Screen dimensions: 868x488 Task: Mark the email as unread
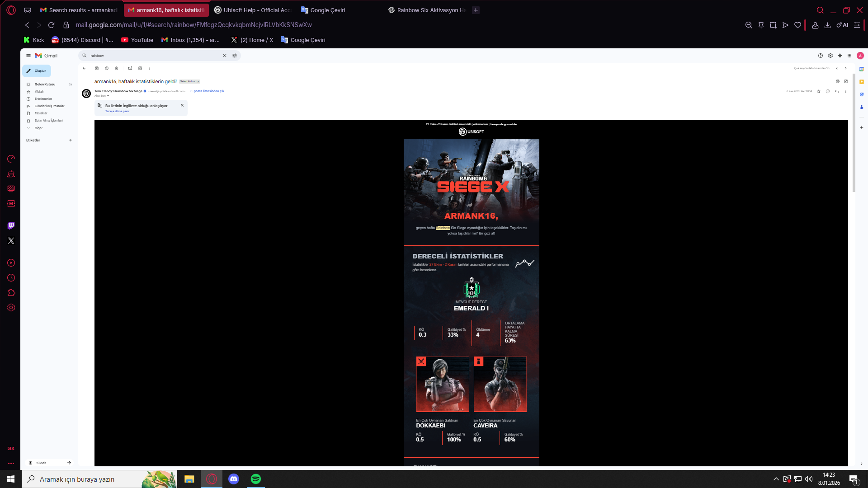tap(130, 68)
